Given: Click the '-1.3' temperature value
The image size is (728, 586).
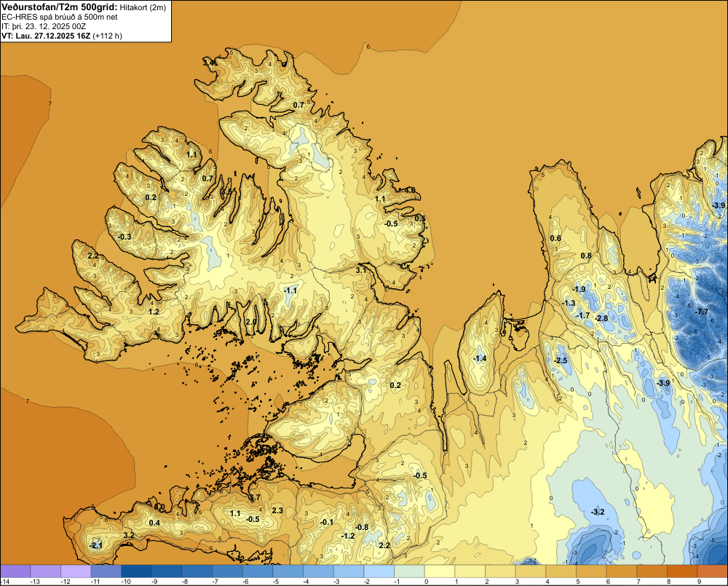Looking at the screenshot, I should pos(569,303).
